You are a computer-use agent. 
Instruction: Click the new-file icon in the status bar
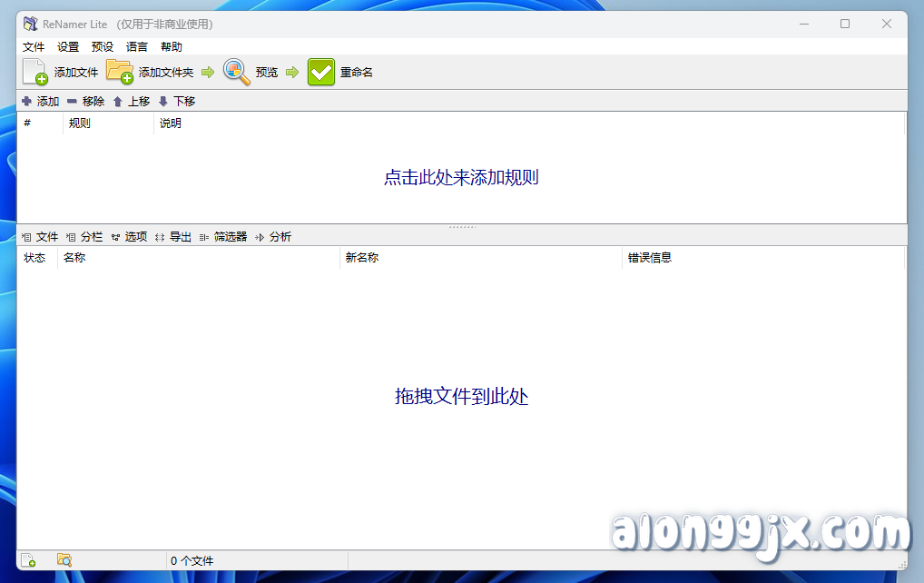click(30, 560)
